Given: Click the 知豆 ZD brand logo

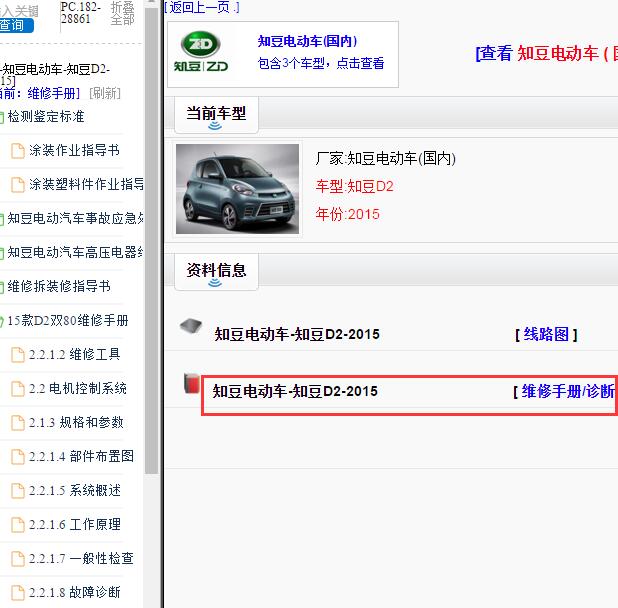Looking at the screenshot, I should coord(201,53).
